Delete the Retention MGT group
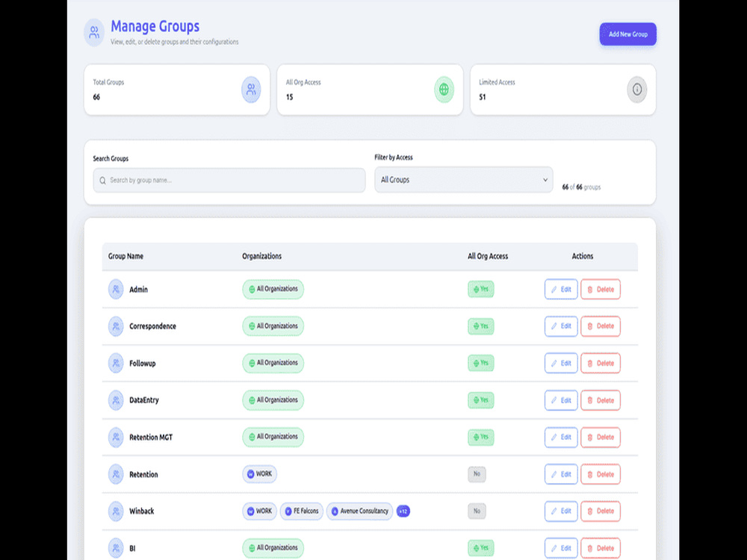This screenshot has width=747, height=560. [x=601, y=437]
